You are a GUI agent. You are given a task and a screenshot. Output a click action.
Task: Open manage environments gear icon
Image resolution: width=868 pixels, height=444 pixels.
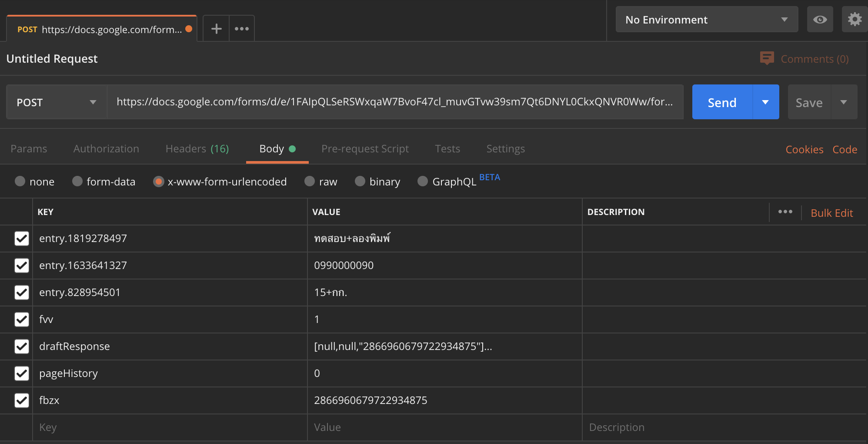(855, 19)
